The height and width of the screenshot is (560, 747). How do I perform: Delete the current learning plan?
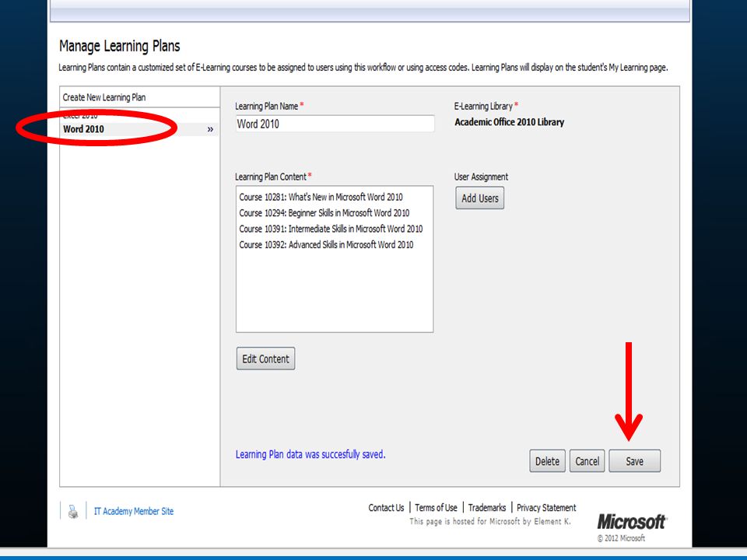click(547, 461)
